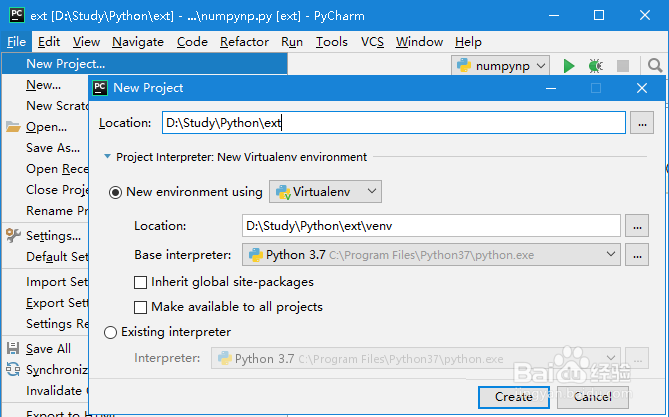Check Make available to all projects
This screenshot has width=669, height=417.
(x=141, y=307)
